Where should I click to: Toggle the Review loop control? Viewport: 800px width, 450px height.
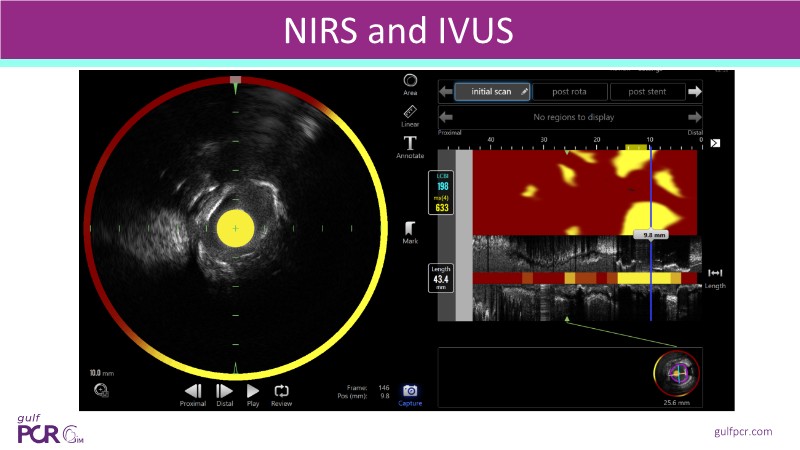pyautogui.click(x=281, y=391)
